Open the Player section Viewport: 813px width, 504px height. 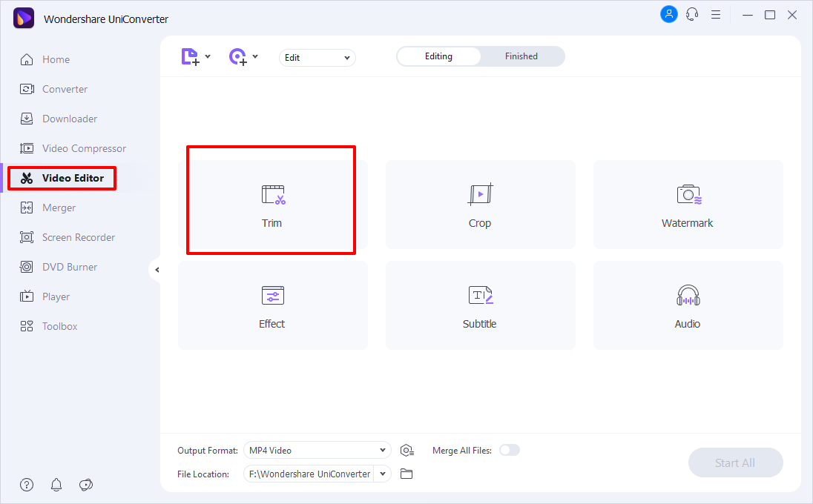click(x=45, y=296)
